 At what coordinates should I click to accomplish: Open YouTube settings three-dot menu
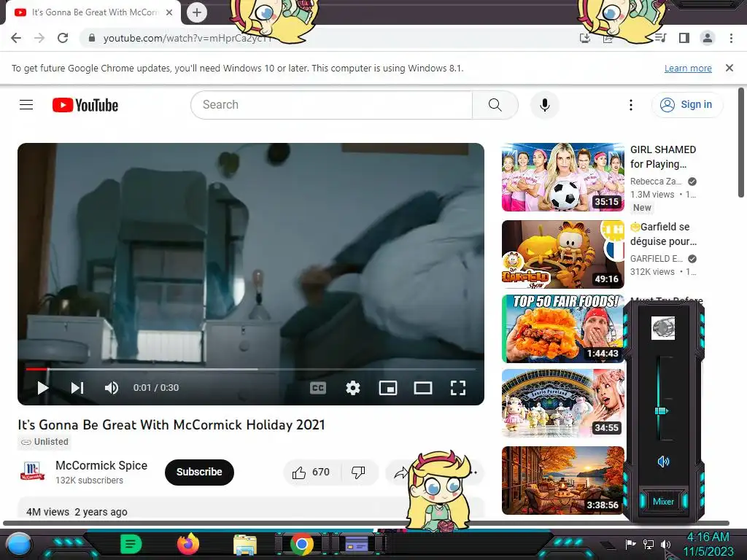(x=631, y=105)
